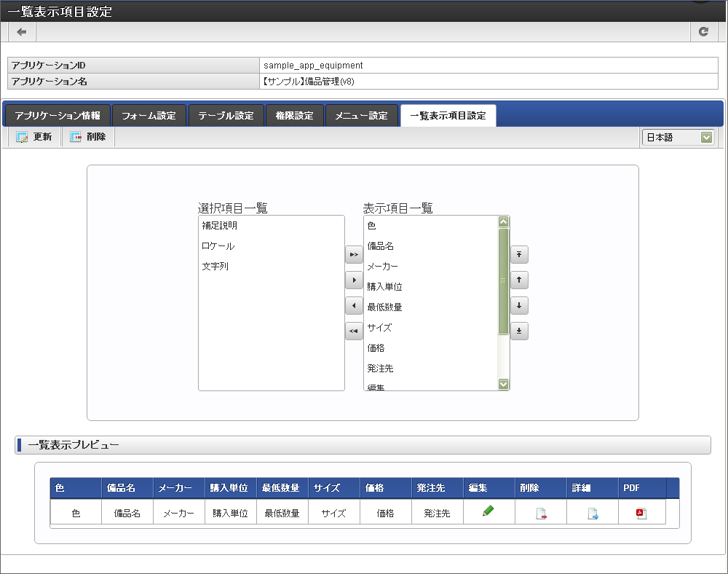Click the 詳細 preview column header

click(593, 488)
